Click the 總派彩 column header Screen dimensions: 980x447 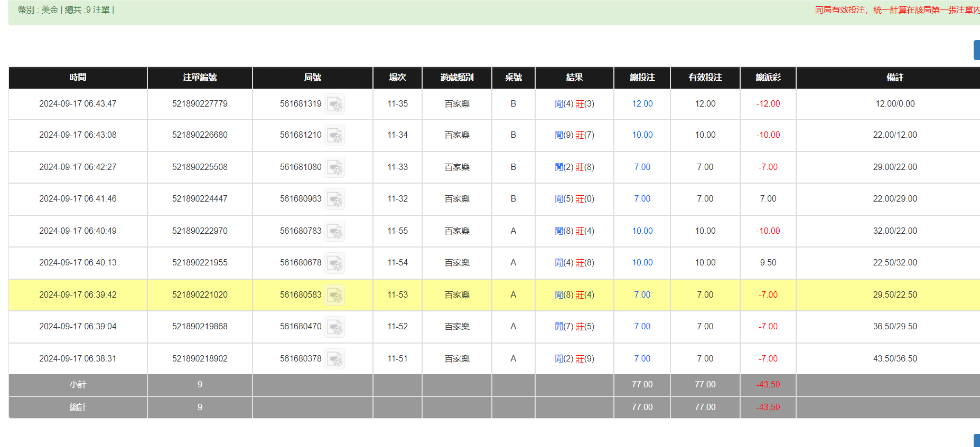(768, 78)
